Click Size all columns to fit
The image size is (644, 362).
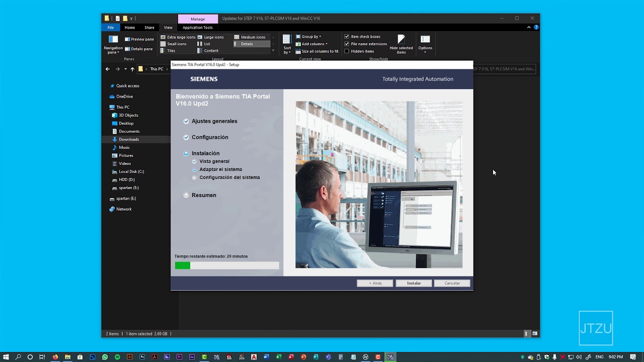tap(317, 51)
